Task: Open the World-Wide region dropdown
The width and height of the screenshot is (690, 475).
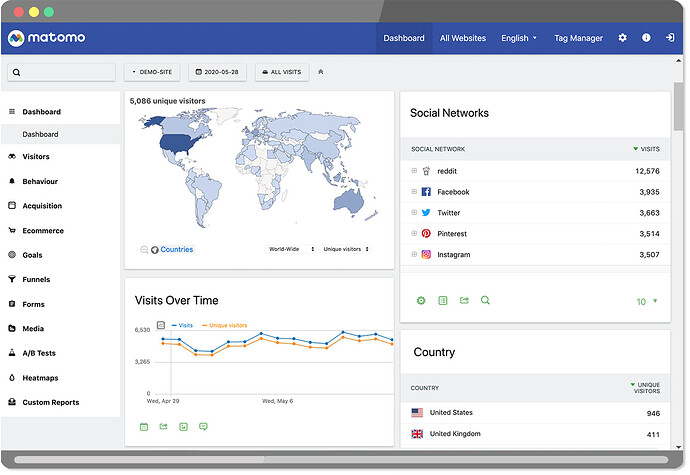Action: tap(292, 249)
